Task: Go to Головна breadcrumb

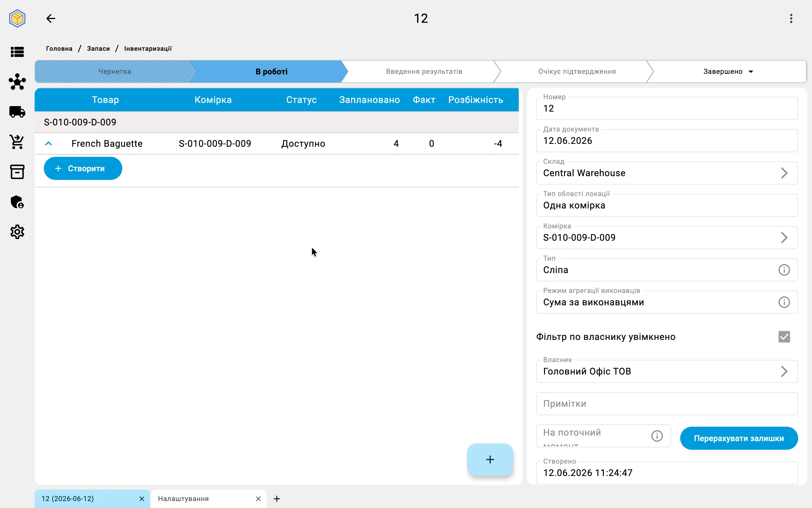Action: coord(59,48)
